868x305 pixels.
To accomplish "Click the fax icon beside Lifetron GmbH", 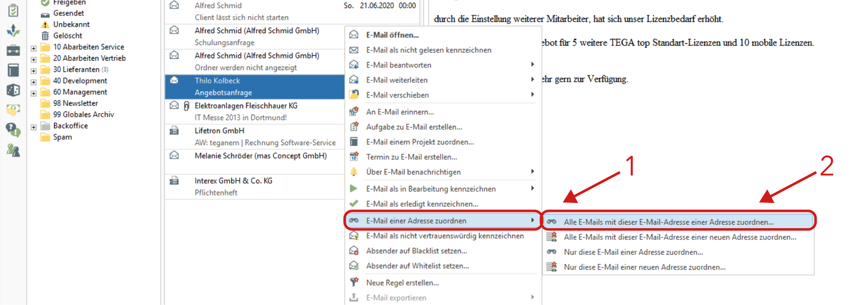I will tap(174, 131).
